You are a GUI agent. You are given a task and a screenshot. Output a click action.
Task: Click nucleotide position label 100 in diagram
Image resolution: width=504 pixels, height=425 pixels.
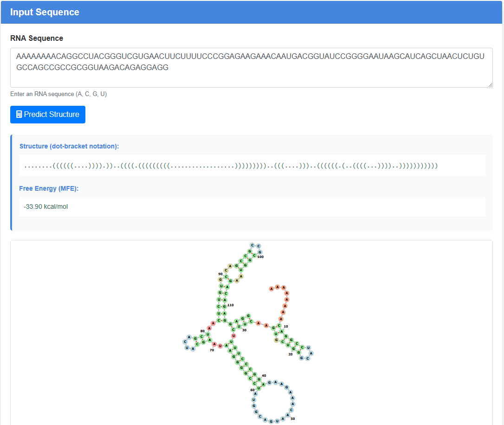coord(260,257)
